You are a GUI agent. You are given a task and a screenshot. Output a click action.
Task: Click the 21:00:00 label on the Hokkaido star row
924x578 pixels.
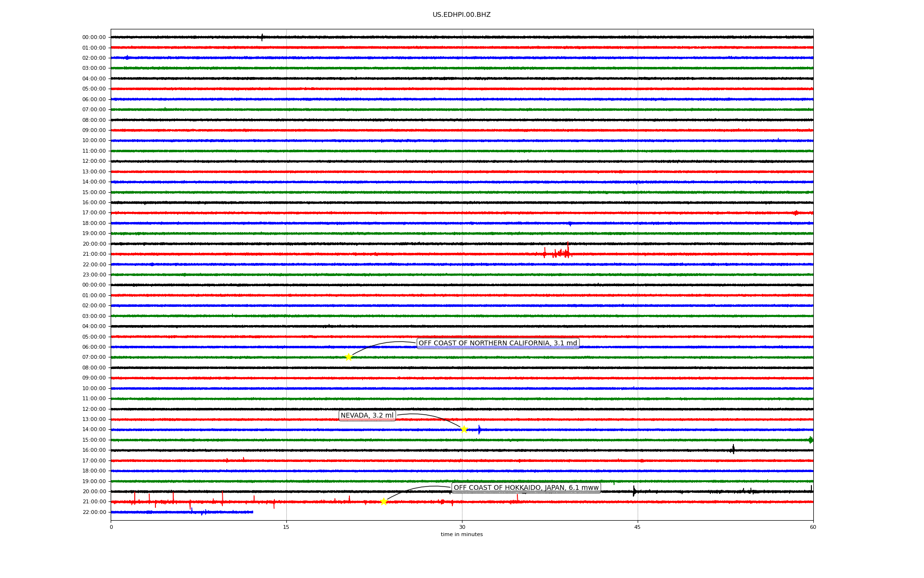click(94, 502)
